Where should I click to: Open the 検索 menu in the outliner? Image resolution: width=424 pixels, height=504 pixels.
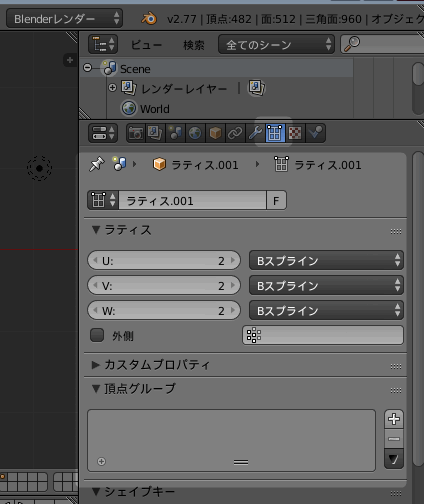(x=194, y=45)
